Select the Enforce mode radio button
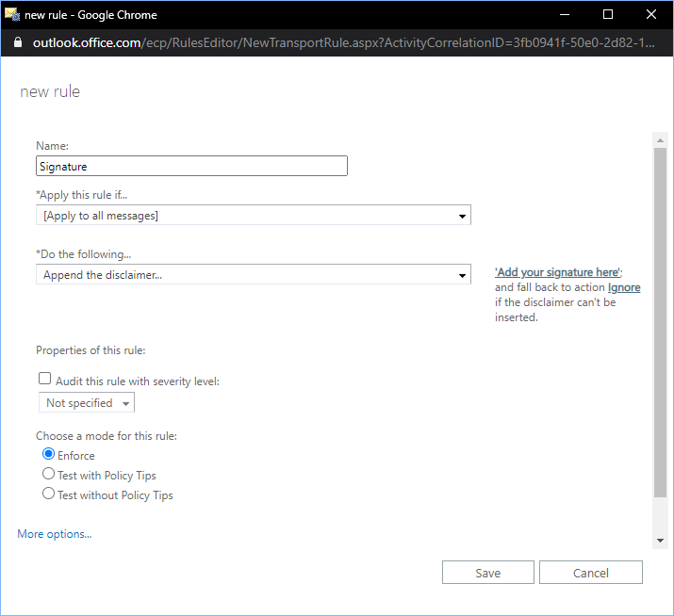The width and height of the screenshot is (674, 616). (x=49, y=454)
